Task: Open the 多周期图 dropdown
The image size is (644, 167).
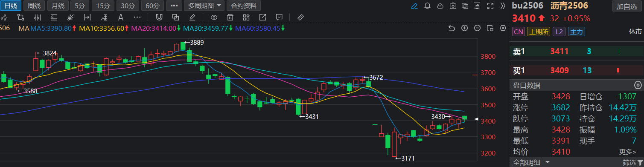Action: (204, 6)
